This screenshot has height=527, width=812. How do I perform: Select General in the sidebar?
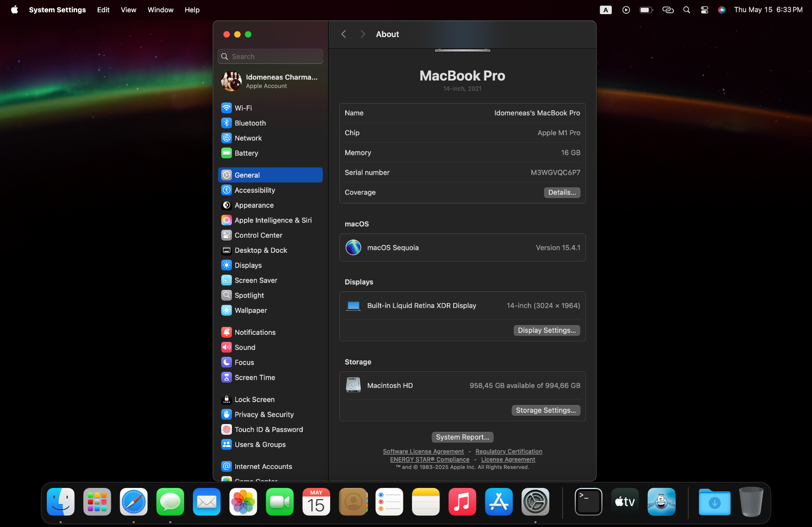pyautogui.click(x=270, y=175)
